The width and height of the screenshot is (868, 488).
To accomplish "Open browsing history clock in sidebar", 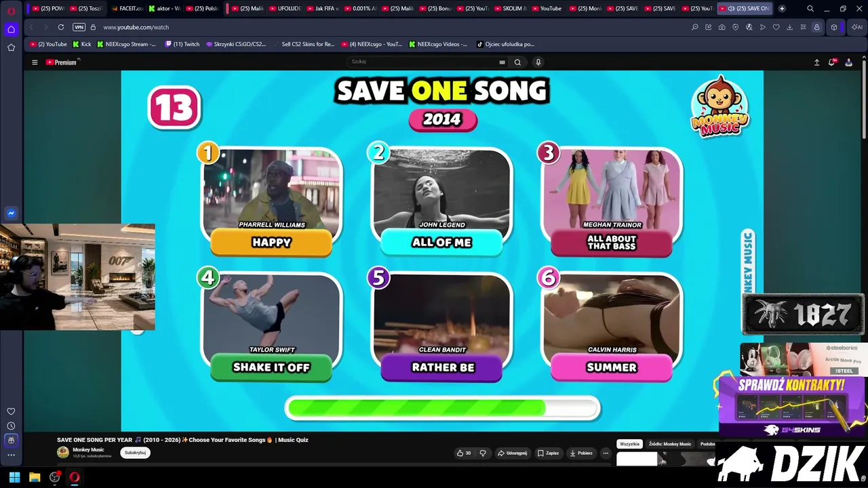I will click(11, 426).
